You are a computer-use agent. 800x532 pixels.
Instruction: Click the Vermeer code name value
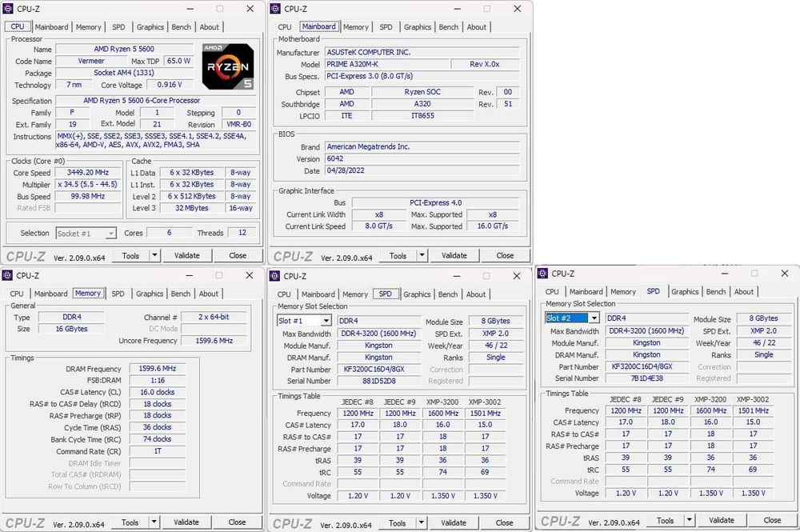coord(91,62)
